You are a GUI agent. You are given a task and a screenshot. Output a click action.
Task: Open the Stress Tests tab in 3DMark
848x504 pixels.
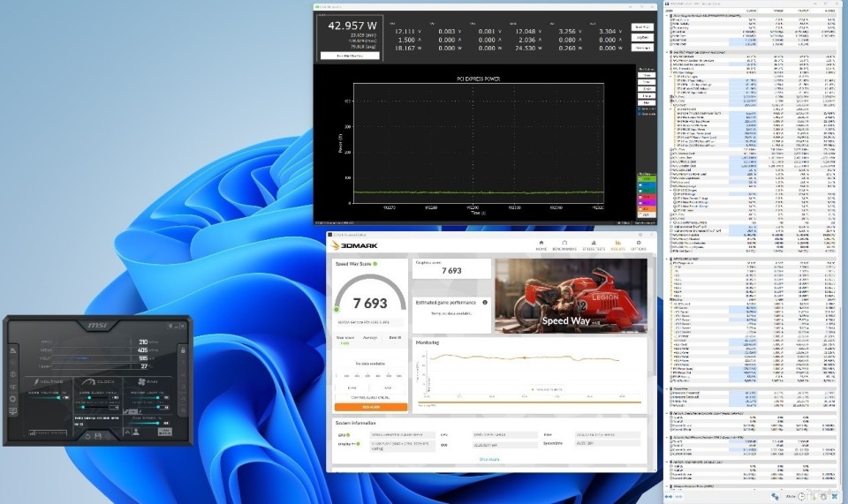click(x=594, y=245)
